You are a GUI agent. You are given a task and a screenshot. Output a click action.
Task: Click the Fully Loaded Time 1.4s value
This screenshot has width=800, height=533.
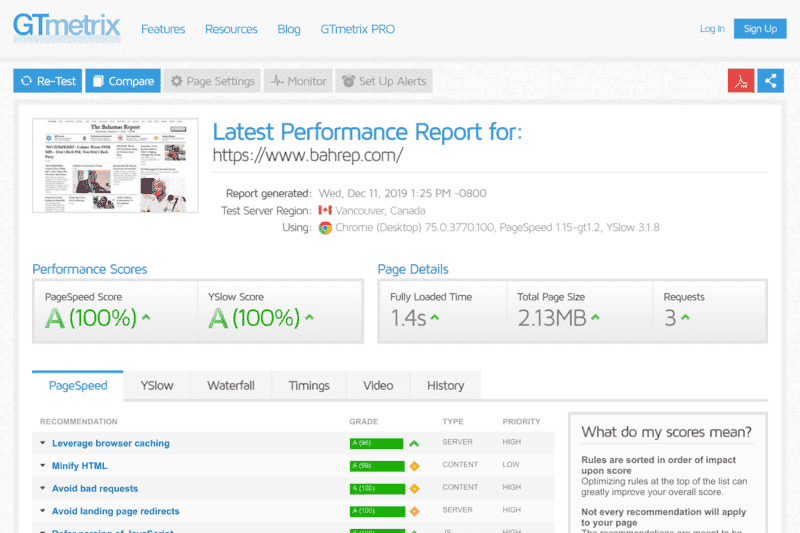408,318
